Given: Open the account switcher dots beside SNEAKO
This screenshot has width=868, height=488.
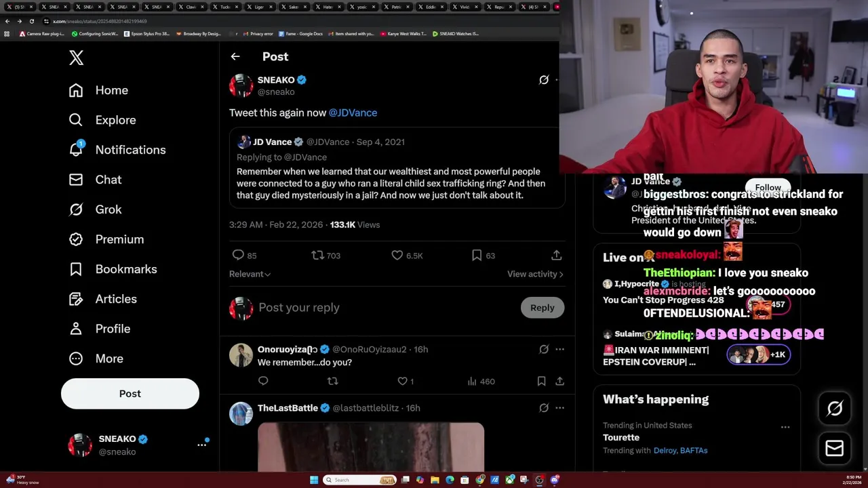Looking at the screenshot, I should click(x=201, y=445).
